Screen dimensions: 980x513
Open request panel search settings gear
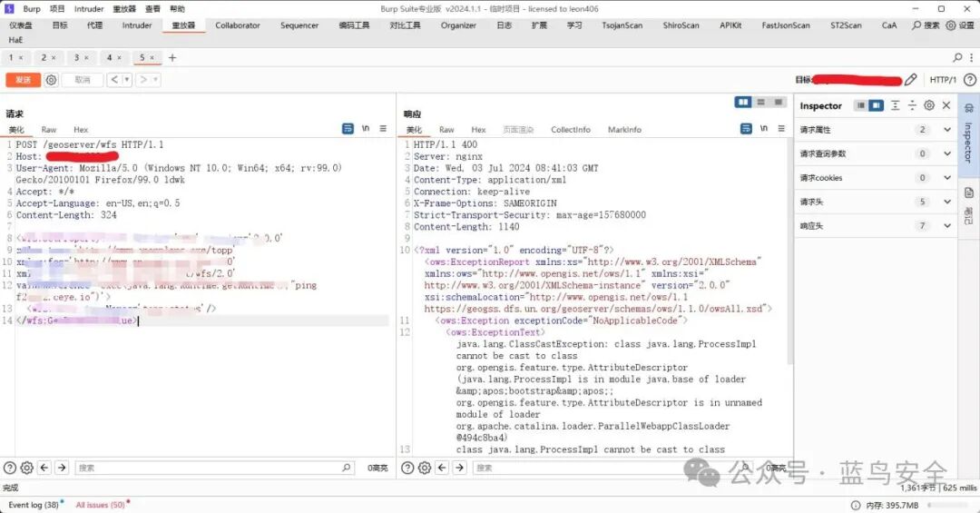click(27, 468)
